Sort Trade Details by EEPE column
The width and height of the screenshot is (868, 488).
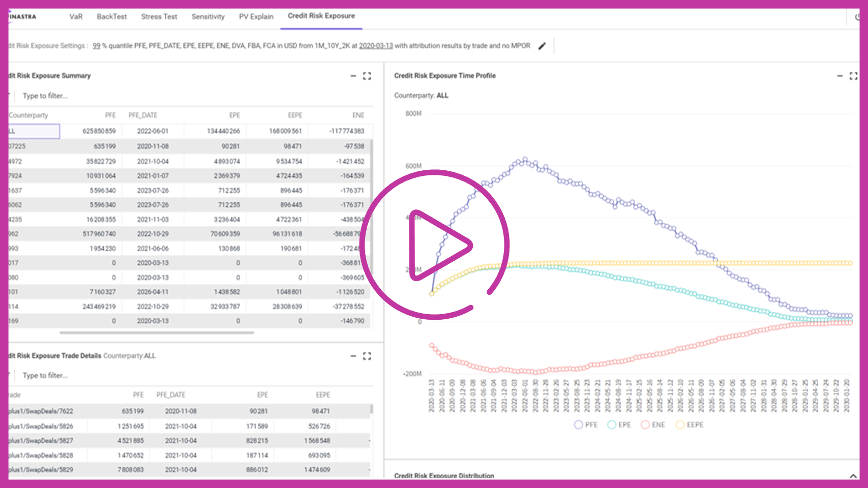click(323, 395)
